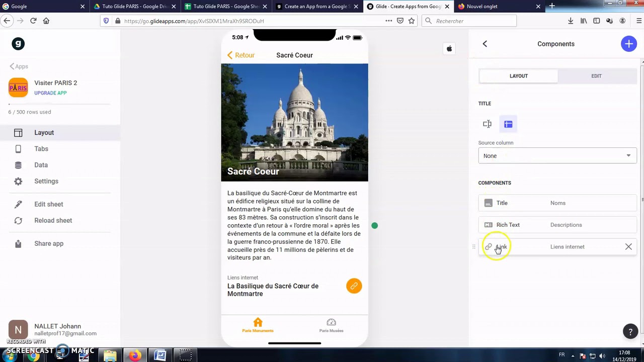Image resolution: width=644 pixels, height=362 pixels.
Task: Open the help question mark button
Action: pyautogui.click(x=630, y=331)
